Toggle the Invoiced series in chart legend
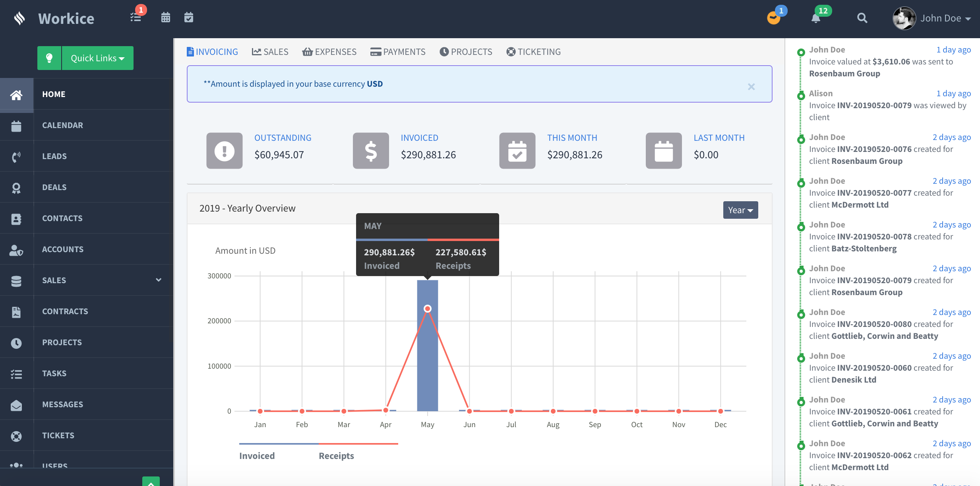 pyautogui.click(x=257, y=456)
